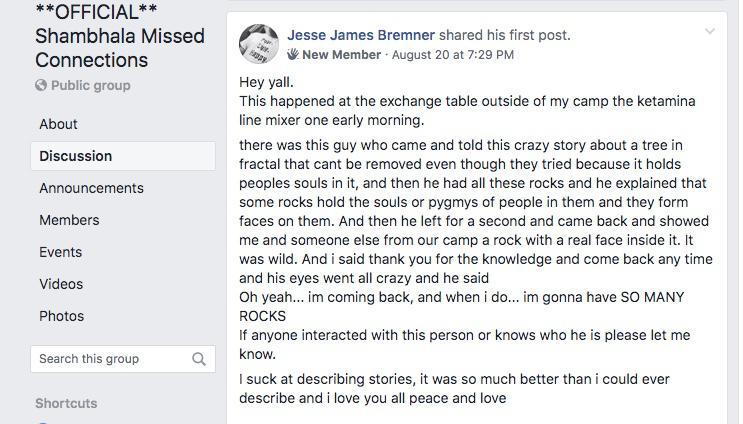Open the Members list
The image size is (743, 424).
69,220
